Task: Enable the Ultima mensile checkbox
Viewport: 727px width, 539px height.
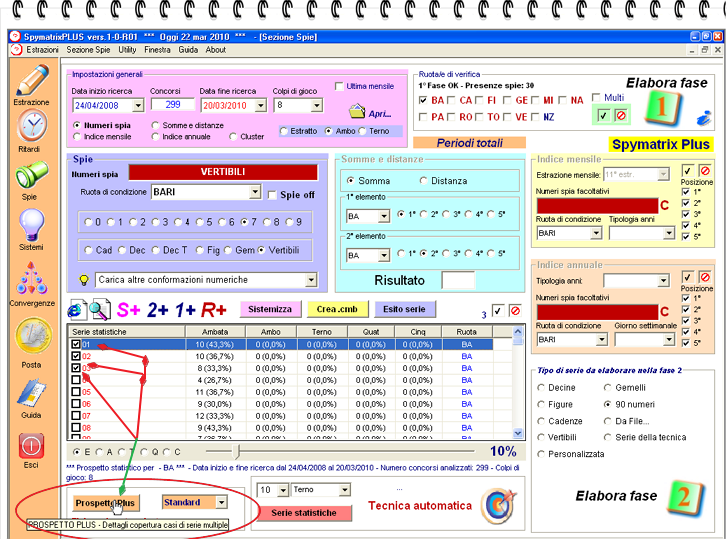Action: point(340,86)
